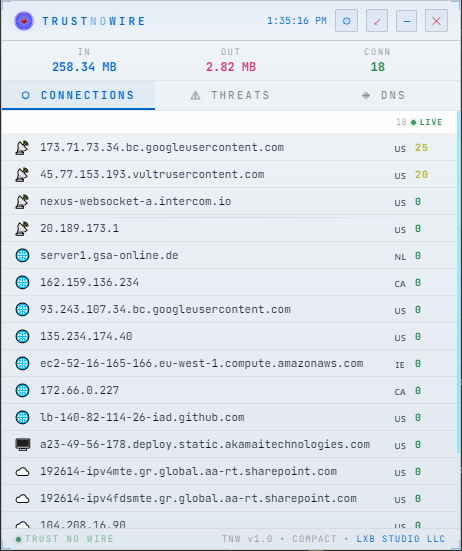Open the DNS tab
Image resolution: width=462 pixels, height=551 pixels.
click(383, 95)
